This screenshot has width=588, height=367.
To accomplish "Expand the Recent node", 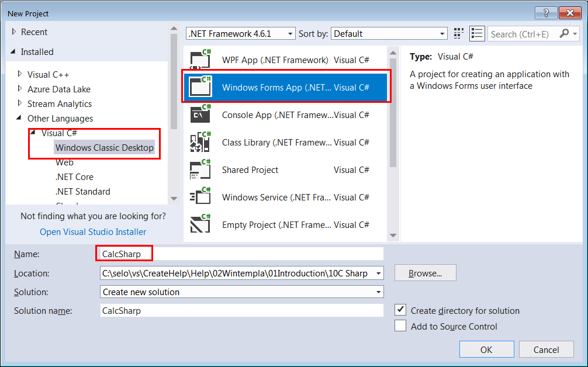I will click(x=14, y=32).
